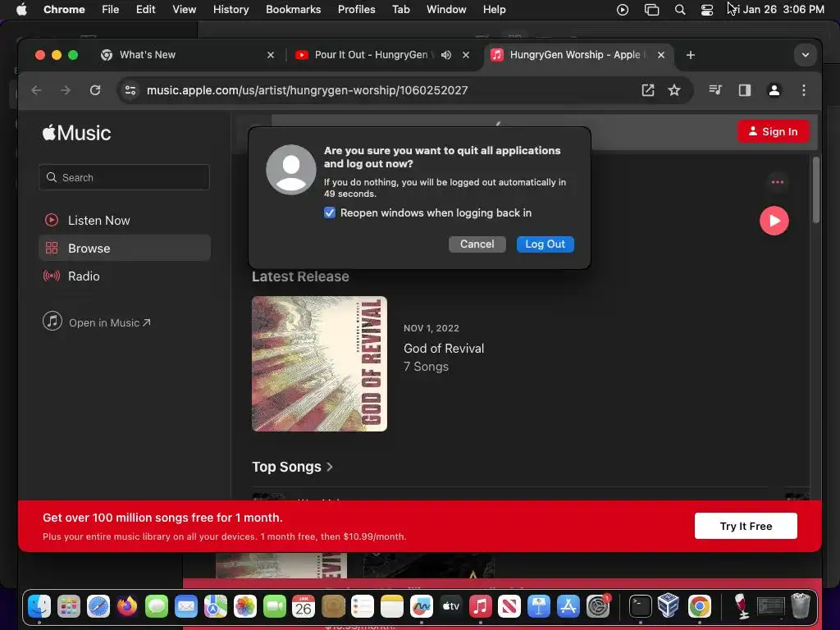Screen dimensions: 840x630
Task: Open App Store from the Dock
Action: coord(568,606)
